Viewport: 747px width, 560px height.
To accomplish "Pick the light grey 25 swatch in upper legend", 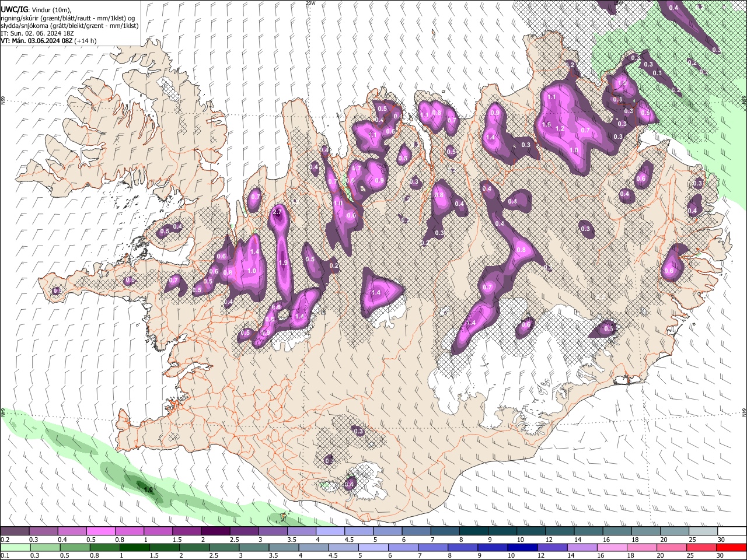I will pyautogui.click(x=703, y=531).
